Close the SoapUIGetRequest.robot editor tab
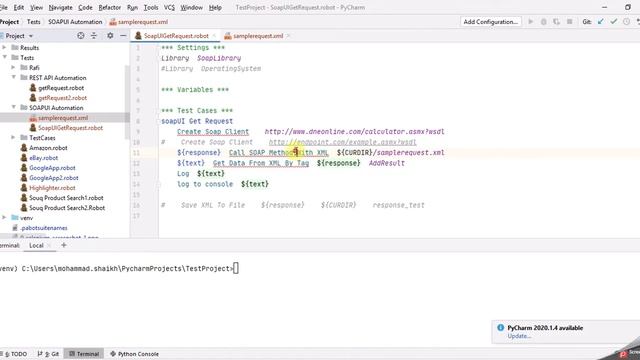Image resolution: width=640 pixels, height=360 pixels. (214, 36)
